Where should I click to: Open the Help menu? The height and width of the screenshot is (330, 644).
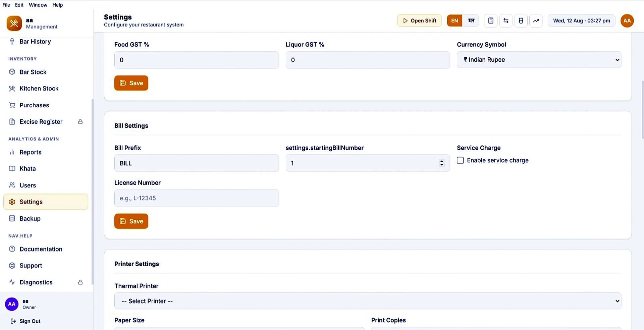pyautogui.click(x=57, y=5)
